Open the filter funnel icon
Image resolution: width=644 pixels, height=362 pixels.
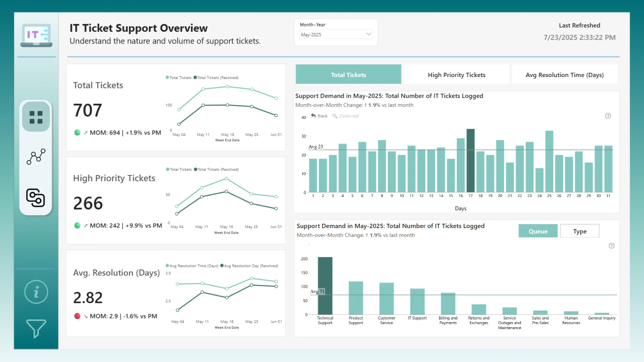[36, 328]
